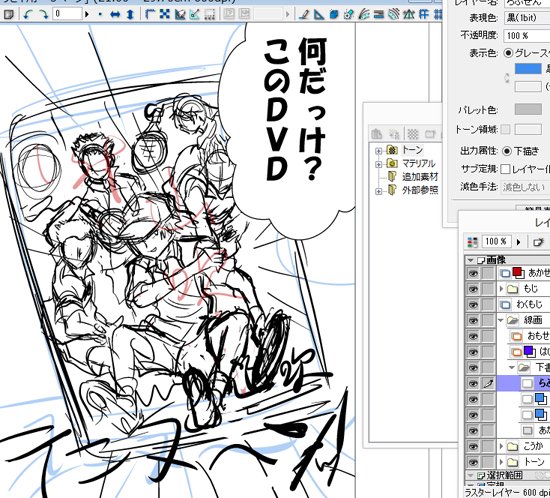550x498 pixels.
Task: Select the わくもじ layer row
Action: pos(523,304)
